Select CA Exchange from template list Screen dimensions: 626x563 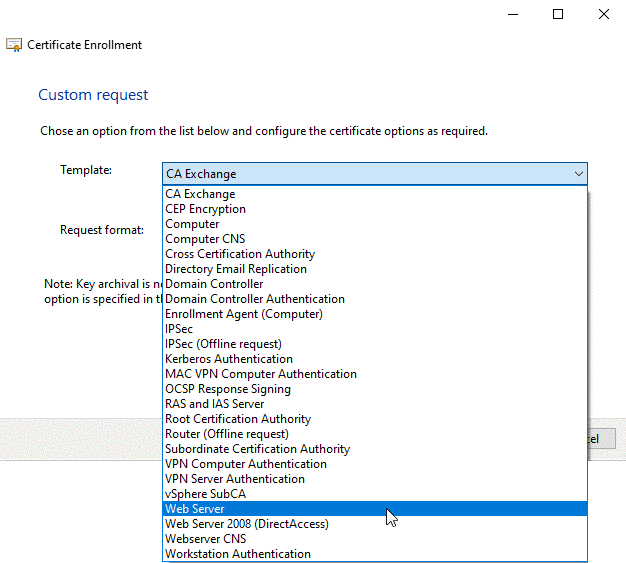pyautogui.click(x=200, y=194)
